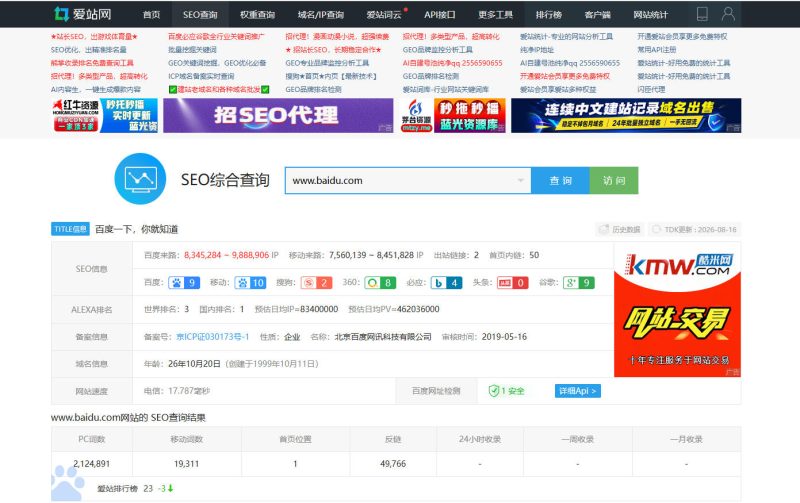The height and width of the screenshot is (503, 800).
Task: Click the green safe shield icon
Action: 493,391
